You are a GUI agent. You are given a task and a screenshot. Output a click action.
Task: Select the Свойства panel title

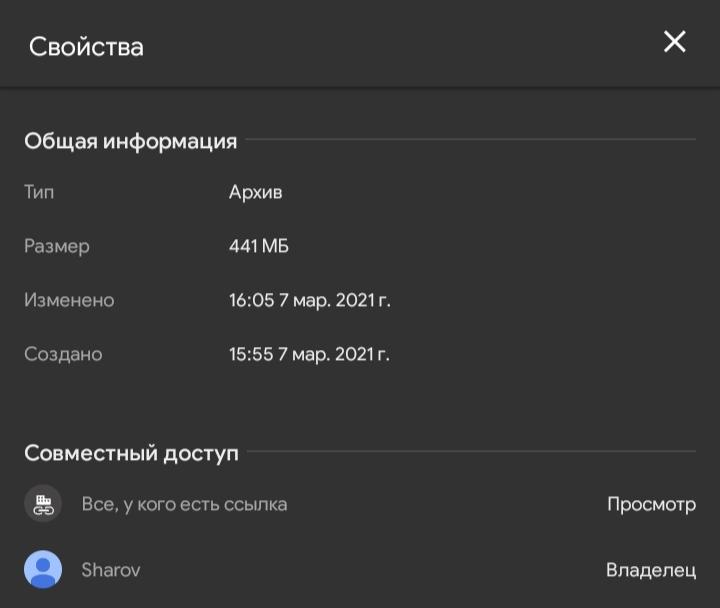(x=86, y=46)
